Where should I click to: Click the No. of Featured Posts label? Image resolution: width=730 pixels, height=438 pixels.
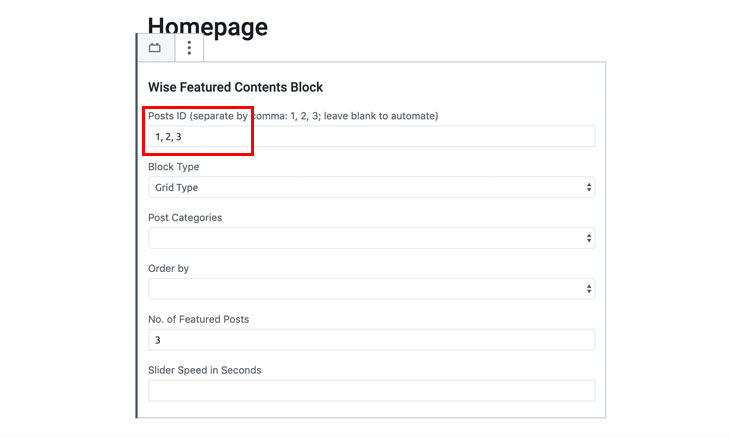[x=198, y=319]
